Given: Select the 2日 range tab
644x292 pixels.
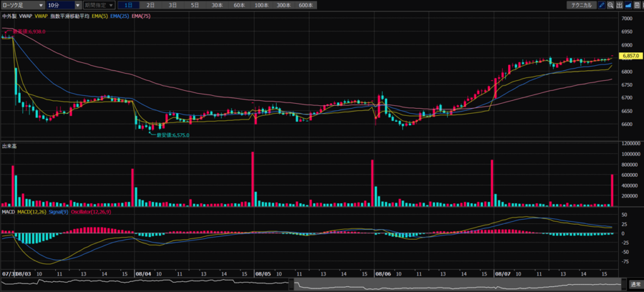Looking at the screenshot, I should [x=151, y=5].
